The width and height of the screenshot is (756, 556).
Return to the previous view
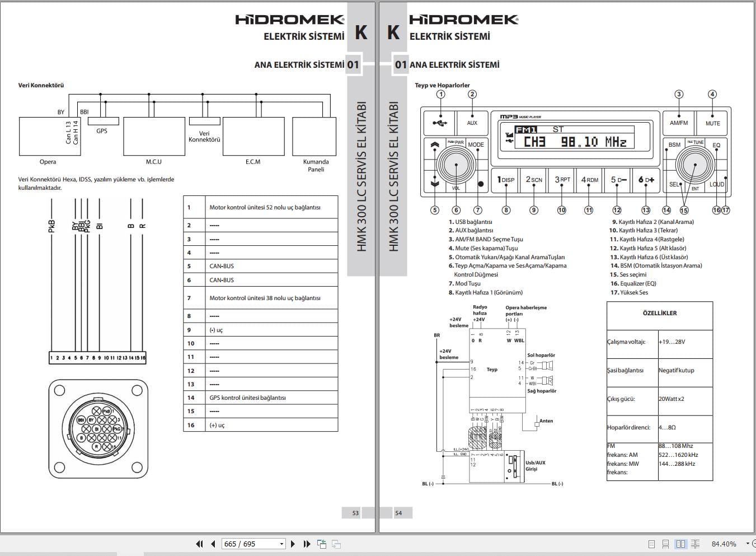click(x=322, y=544)
